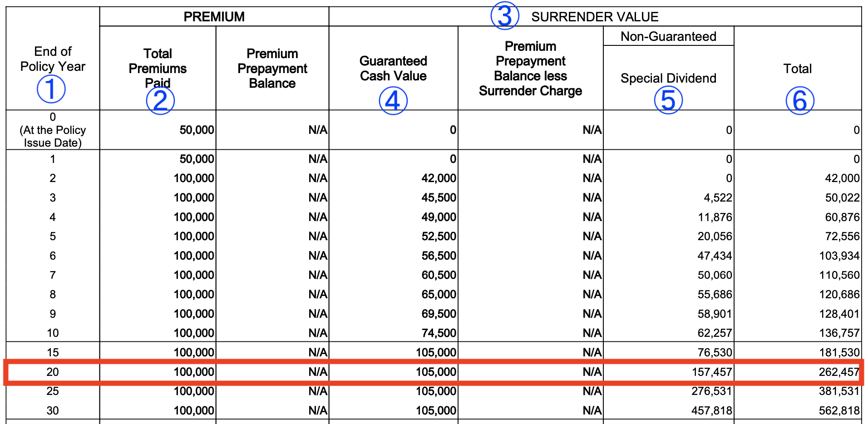This screenshot has height=424, width=868.
Task: Click total value 262,457 in year 20
Action: [839, 372]
